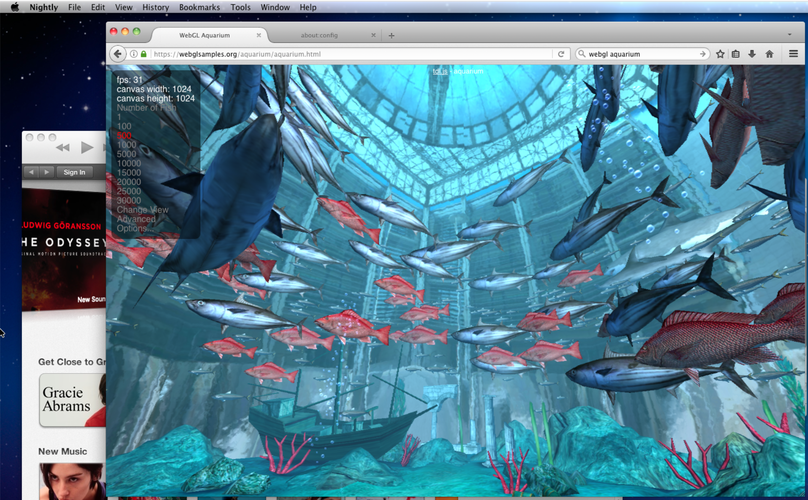Image resolution: width=808 pixels, height=500 pixels.
Task: Open the Nightly application menu
Action: pos(43,7)
